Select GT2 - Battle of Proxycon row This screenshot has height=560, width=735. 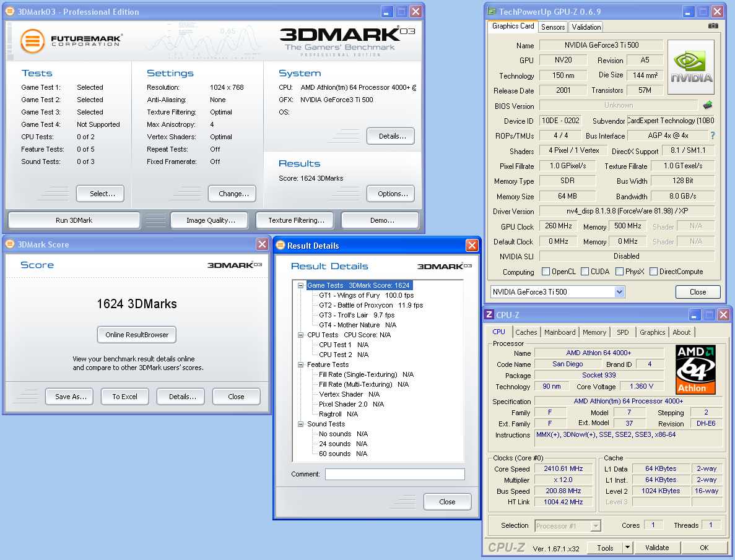pyautogui.click(x=371, y=305)
